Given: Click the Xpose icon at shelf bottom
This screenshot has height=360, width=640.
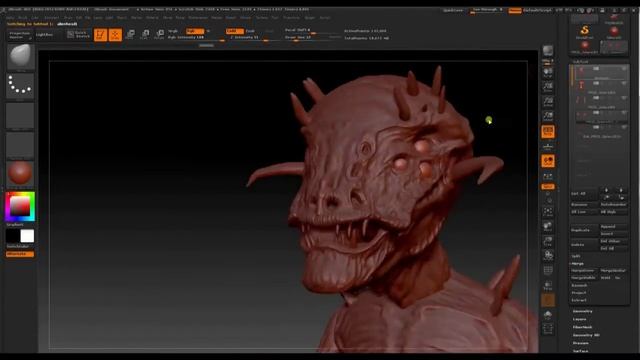Looking at the screenshot, I should click(x=548, y=329).
